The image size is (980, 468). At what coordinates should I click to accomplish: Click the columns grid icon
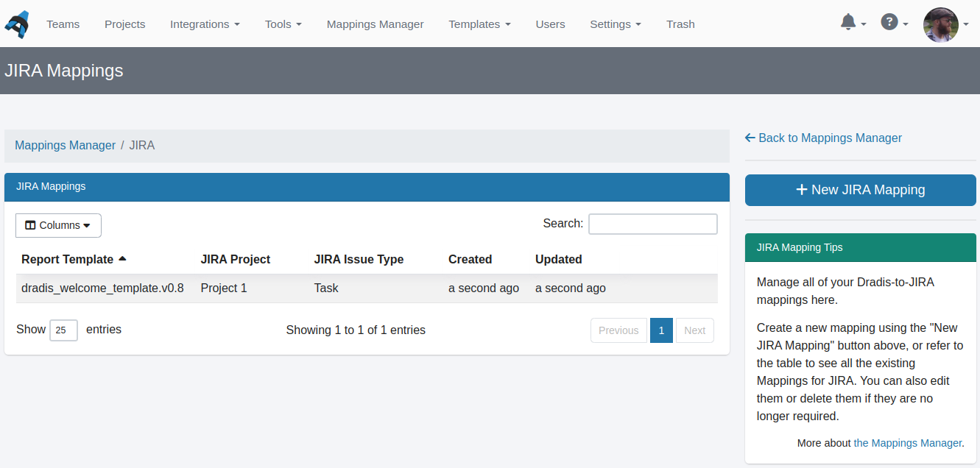30,225
